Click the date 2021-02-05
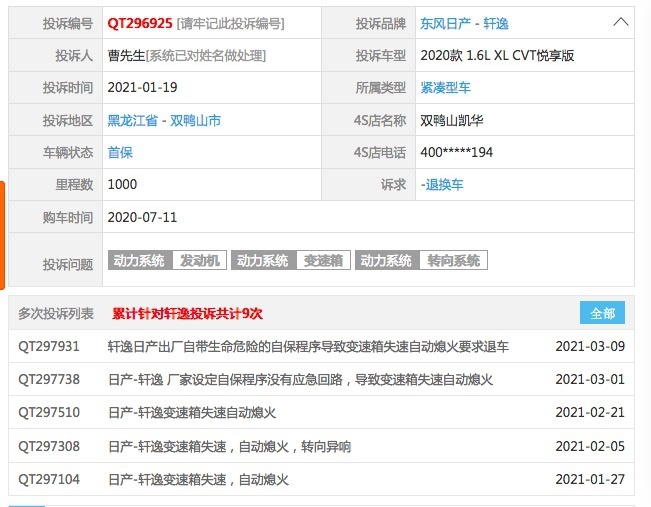 (x=590, y=446)
